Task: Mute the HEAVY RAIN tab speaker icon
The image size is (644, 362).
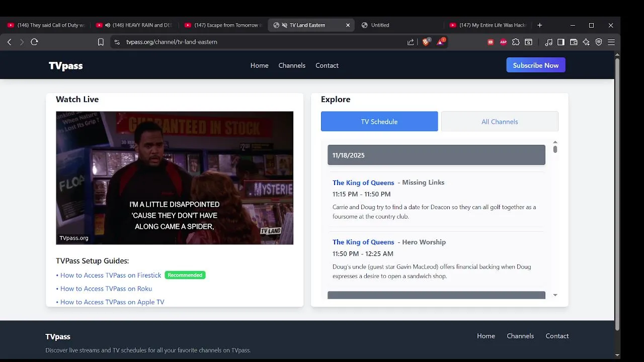Action: click(107, 25)
